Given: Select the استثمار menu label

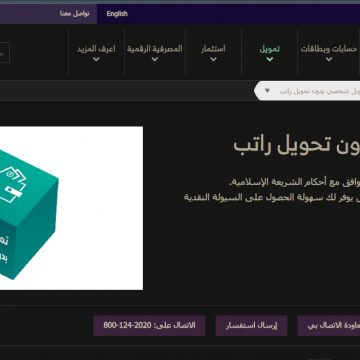Looking at the screenshot, I should 213,49.
